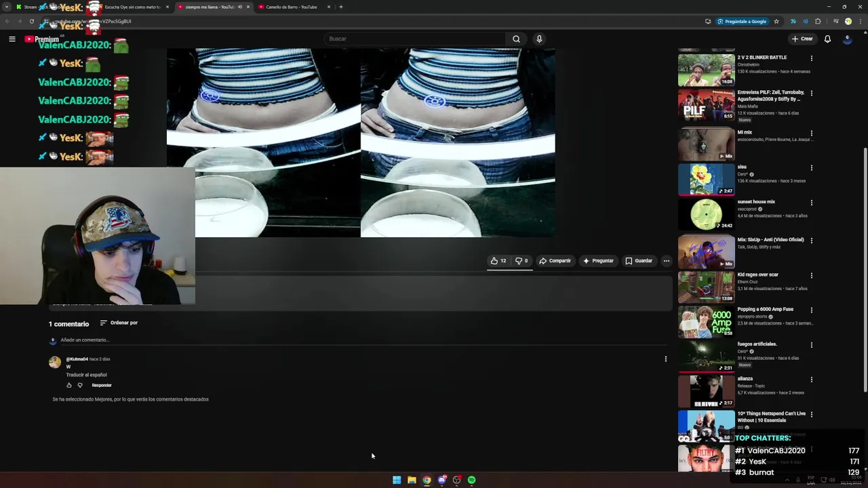Start voice search with microphone icon
This screenshot has height=488, width=868.
[539, 39]
